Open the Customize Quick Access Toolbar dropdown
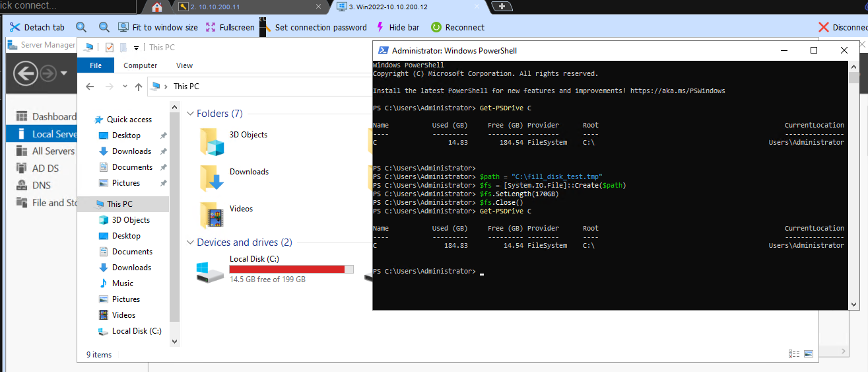 point(136,48)
